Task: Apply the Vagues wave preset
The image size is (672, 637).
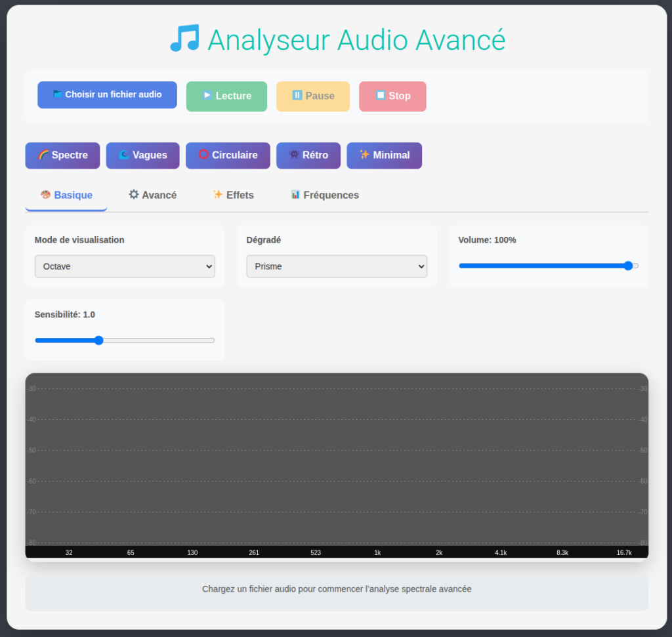Action: tap(142, 155)
